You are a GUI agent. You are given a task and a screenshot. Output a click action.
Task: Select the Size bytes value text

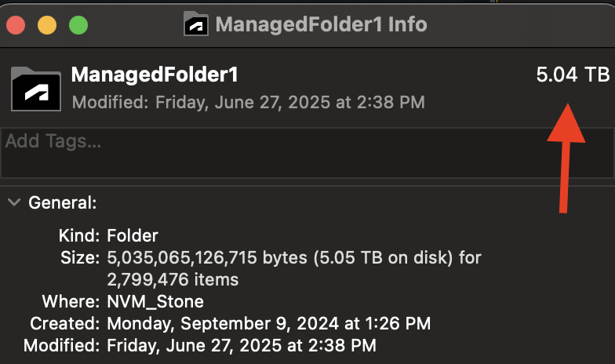[x=293, y=257]
